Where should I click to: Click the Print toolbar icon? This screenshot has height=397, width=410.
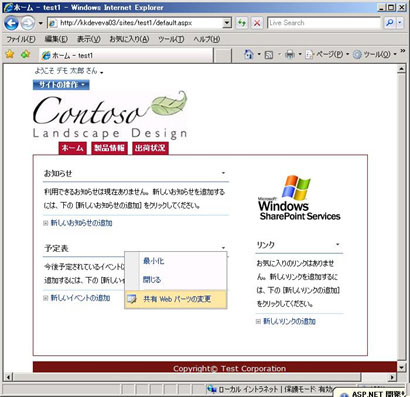coord(290,54)
